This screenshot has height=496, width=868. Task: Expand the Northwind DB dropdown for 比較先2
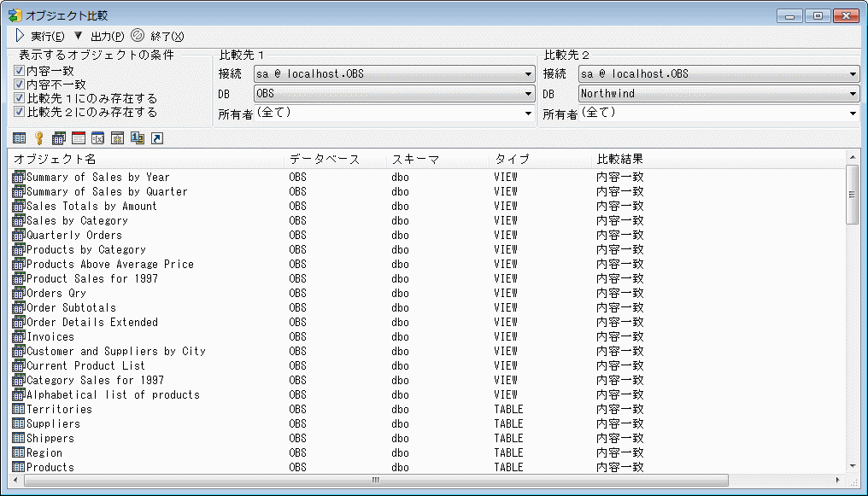pos(853,94)
